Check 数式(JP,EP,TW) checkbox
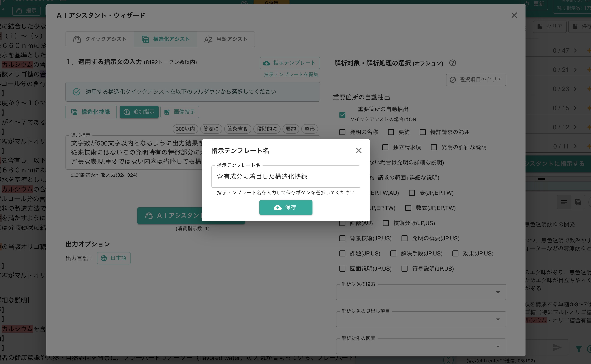This screenshot has width=591, height=364. (x=408, y=208)
